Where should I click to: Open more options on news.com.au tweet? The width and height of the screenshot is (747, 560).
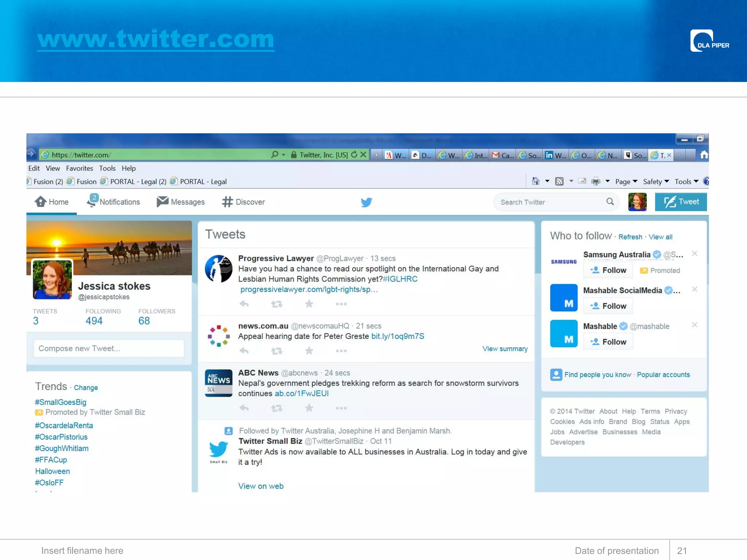(341, 351)
